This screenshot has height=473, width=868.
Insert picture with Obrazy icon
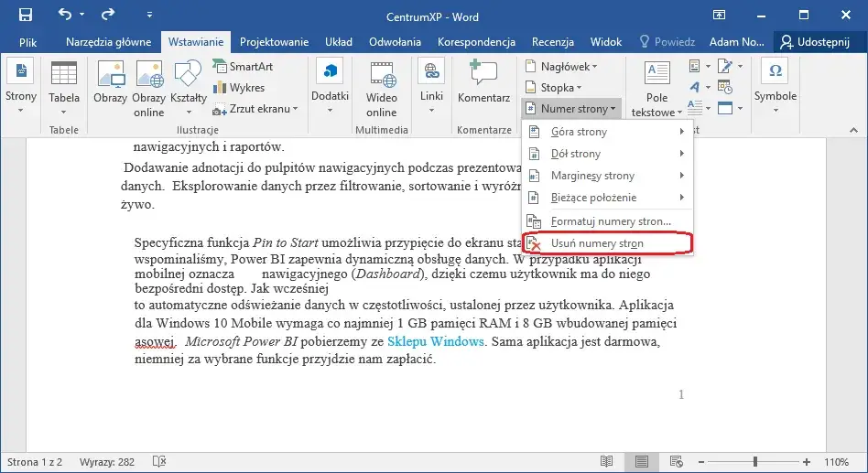click(110, 83)
